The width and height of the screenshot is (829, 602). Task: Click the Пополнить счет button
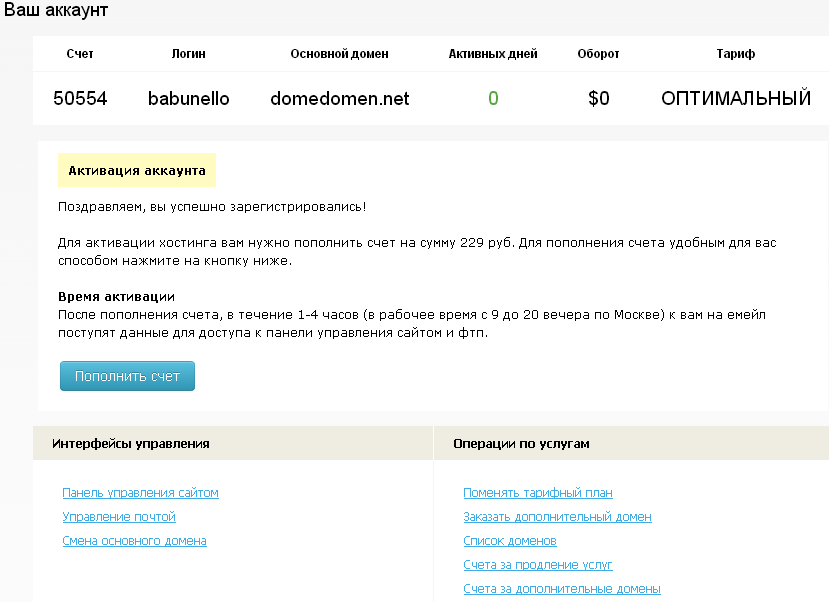127,376
